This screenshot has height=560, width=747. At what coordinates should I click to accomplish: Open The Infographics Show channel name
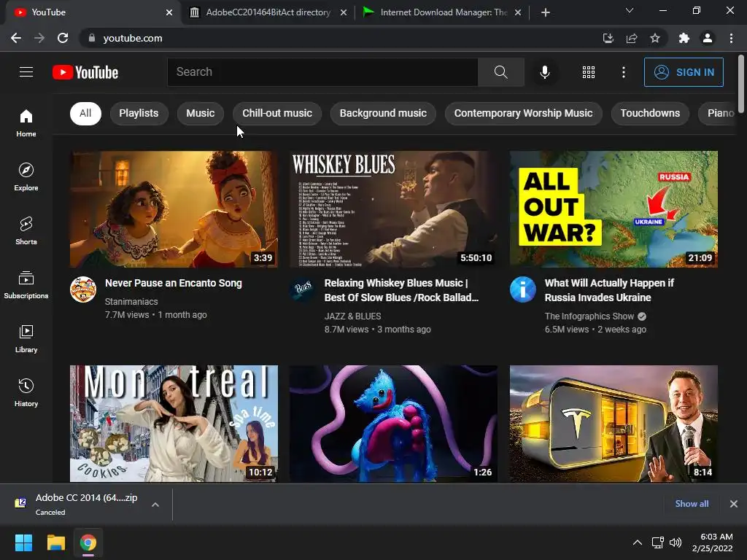tap(589, 316)
